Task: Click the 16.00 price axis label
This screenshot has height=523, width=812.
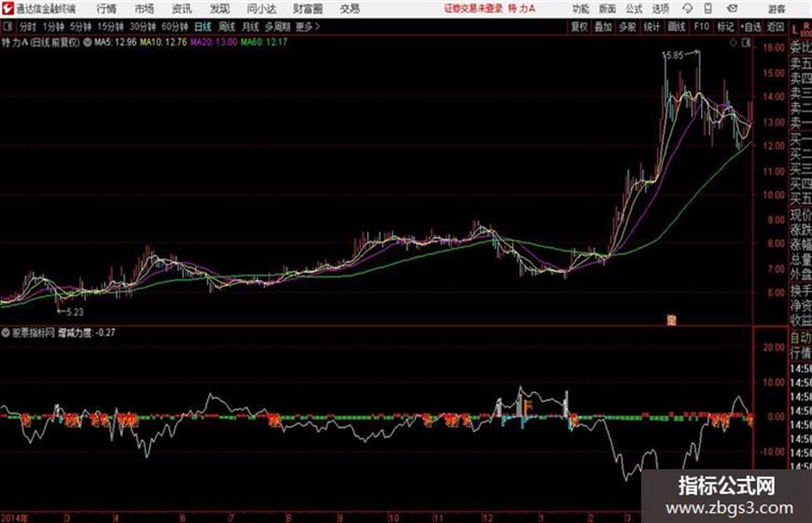Action: [x=773, y=47]
